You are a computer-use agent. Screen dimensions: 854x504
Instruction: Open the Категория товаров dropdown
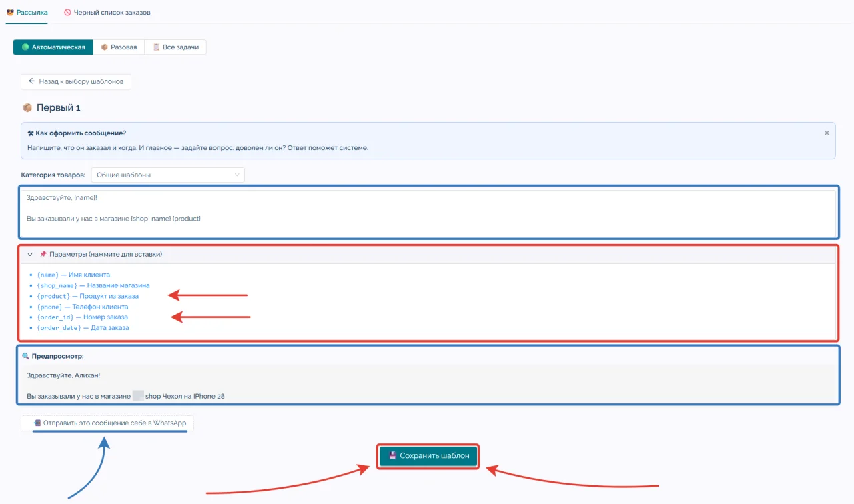pos(167,175)
